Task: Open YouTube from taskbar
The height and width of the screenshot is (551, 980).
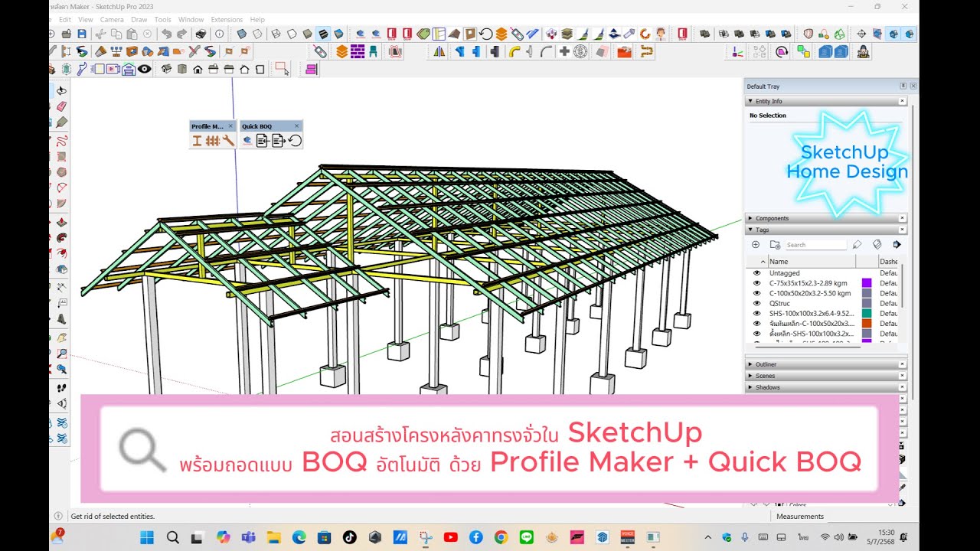Action: (450, 537)
